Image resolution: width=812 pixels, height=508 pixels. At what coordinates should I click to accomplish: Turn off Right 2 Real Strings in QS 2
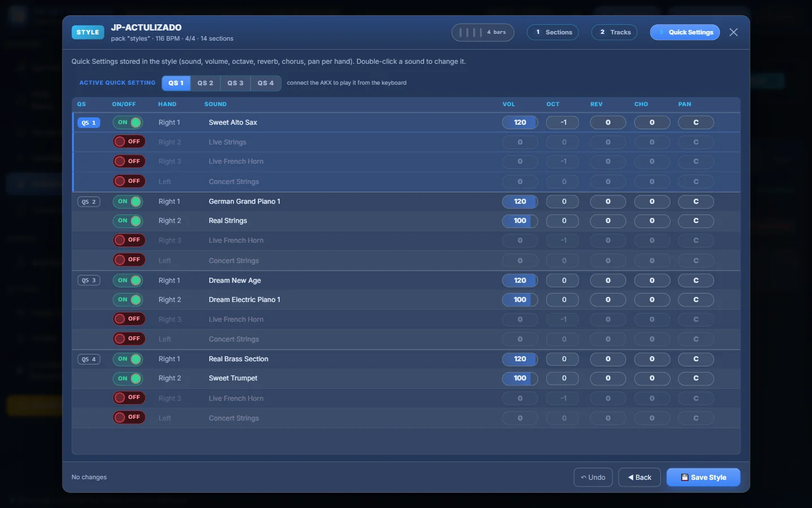pyautogui.click(x=128, y=221)
